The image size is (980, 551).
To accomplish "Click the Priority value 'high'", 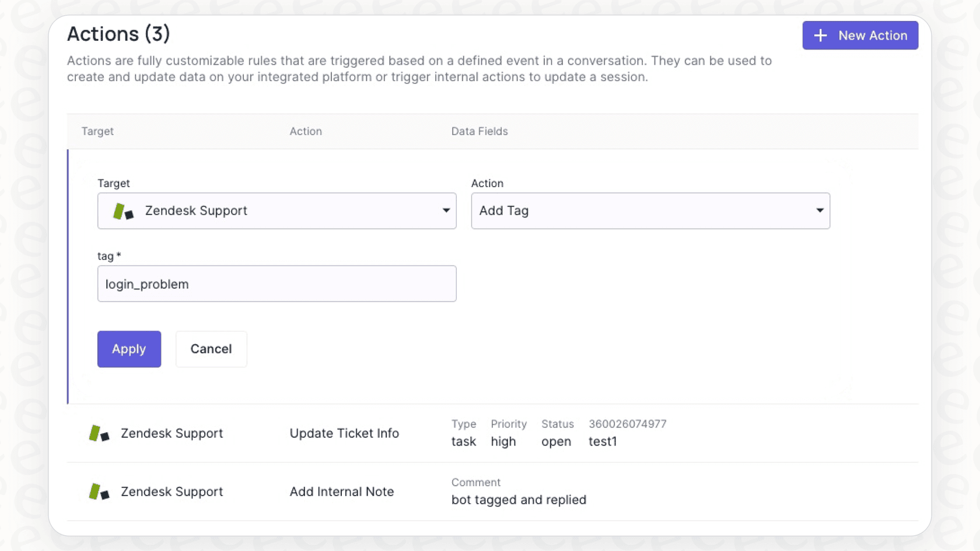I will [x=503, y=441].
